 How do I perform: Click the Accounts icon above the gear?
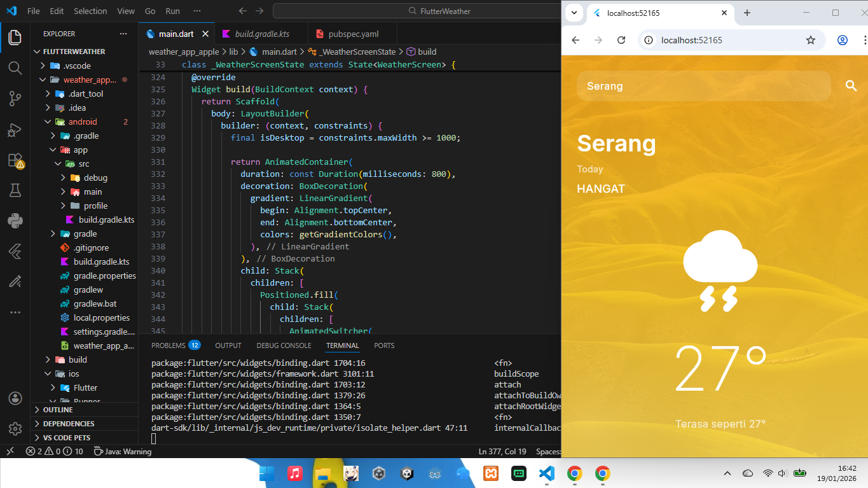point(14,398)
